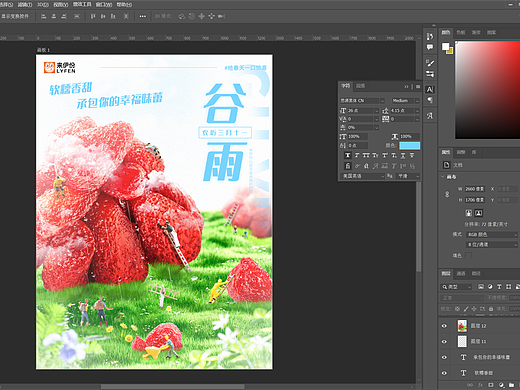Toggle Subscript in Character panel

[x=394, y=155]
